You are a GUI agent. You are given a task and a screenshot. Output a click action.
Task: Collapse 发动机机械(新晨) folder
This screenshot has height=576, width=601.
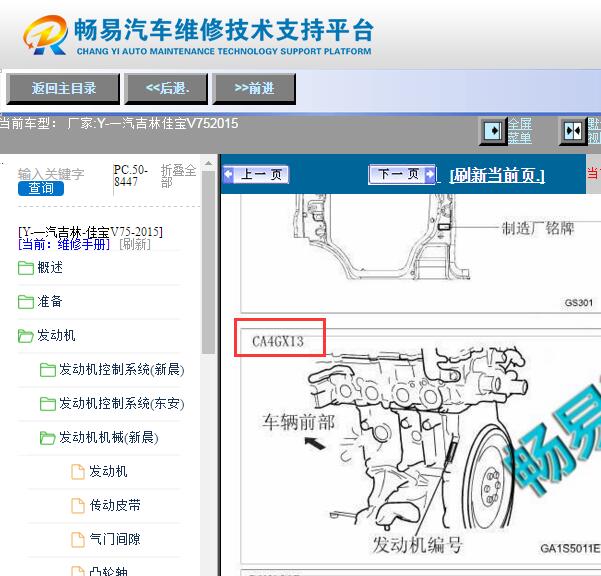tap(109, 437)
